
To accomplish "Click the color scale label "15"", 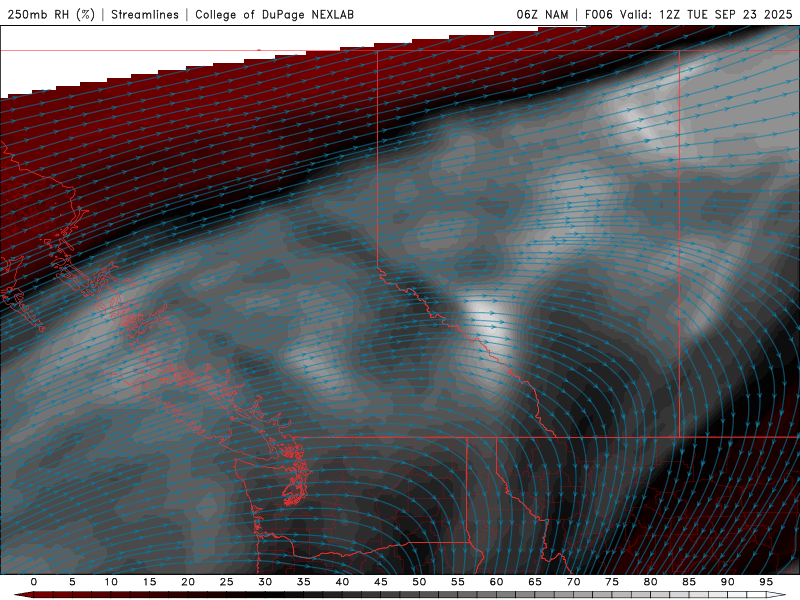I will click(x=149, y=582).
